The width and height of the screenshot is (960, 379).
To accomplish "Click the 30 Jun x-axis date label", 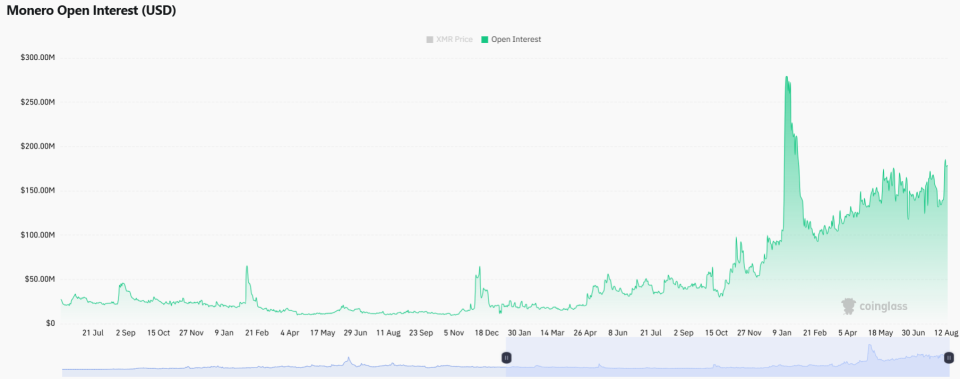I will point(913,333).
